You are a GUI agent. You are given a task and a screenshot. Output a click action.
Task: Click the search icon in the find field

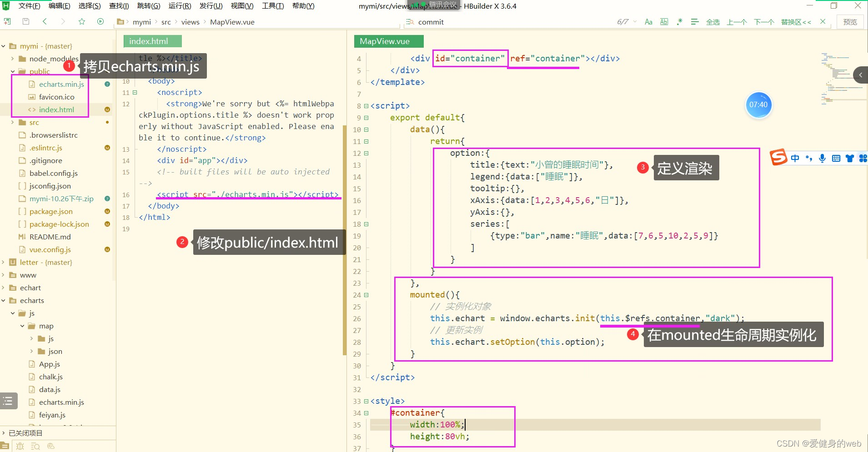(410, 22)
